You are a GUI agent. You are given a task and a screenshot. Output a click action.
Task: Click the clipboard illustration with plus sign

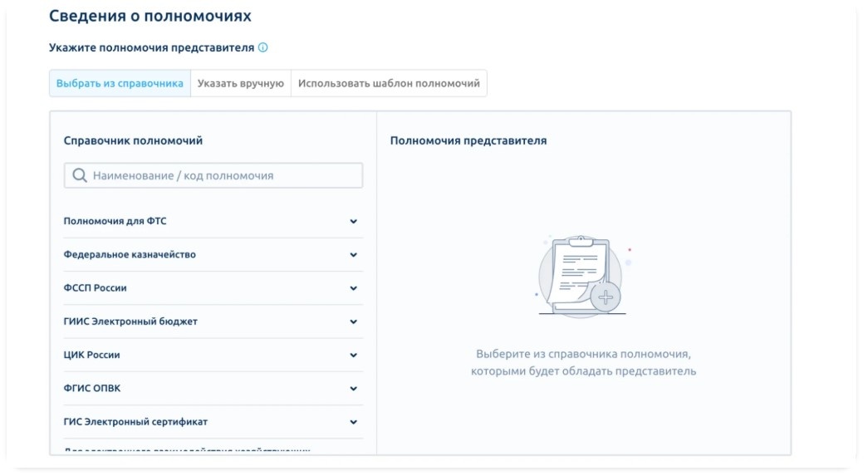click(x=583, y=276)
